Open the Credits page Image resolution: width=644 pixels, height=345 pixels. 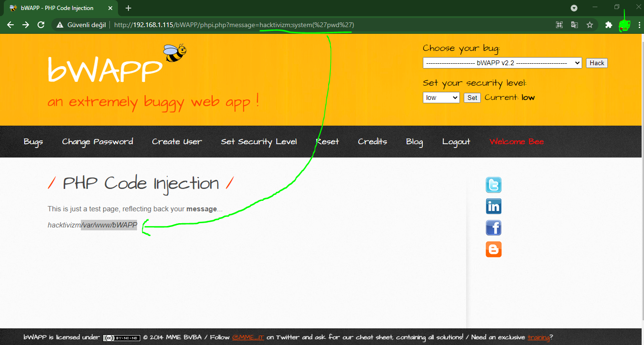click(372, 142)
